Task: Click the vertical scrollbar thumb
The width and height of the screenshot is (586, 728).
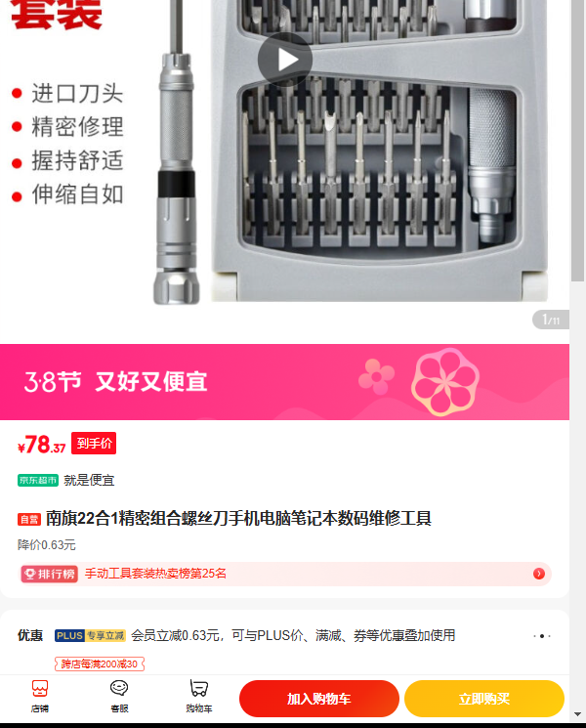Action: 577,140
